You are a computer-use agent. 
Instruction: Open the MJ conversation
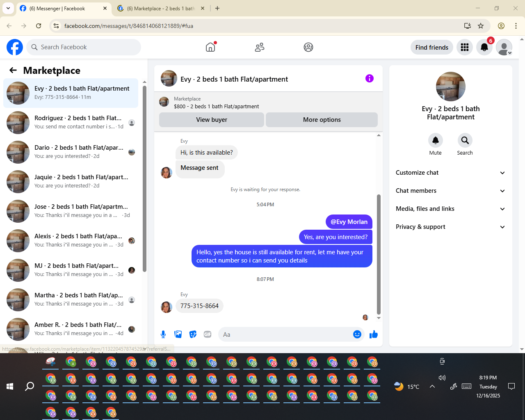[71, 270]
